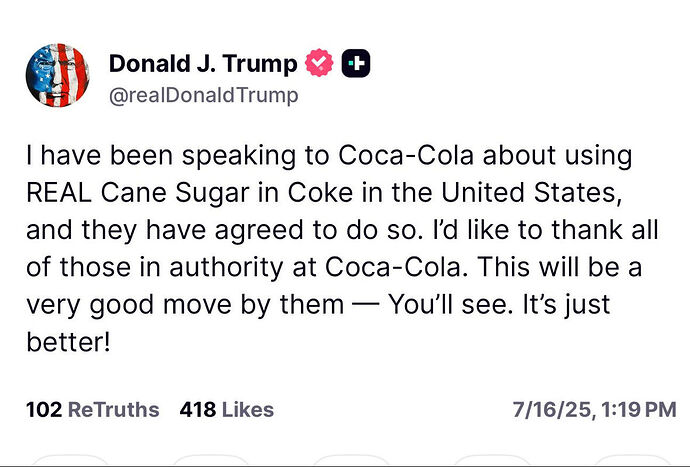Click the post's first line mentioning Coca-Cola
Image resolution: width=690 pixels, height=467 pixels.
[x=329, y=156]
